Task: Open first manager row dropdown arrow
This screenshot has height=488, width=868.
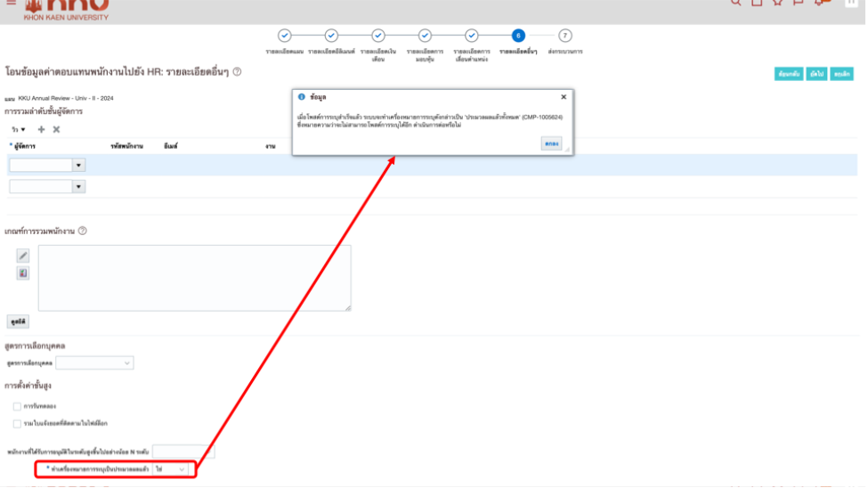Action: tap(78, 166)
